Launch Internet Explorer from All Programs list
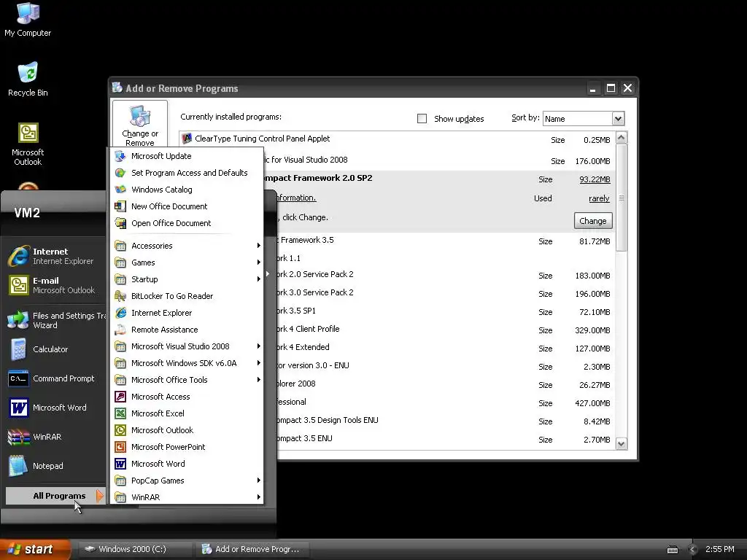 coord(186,313)
